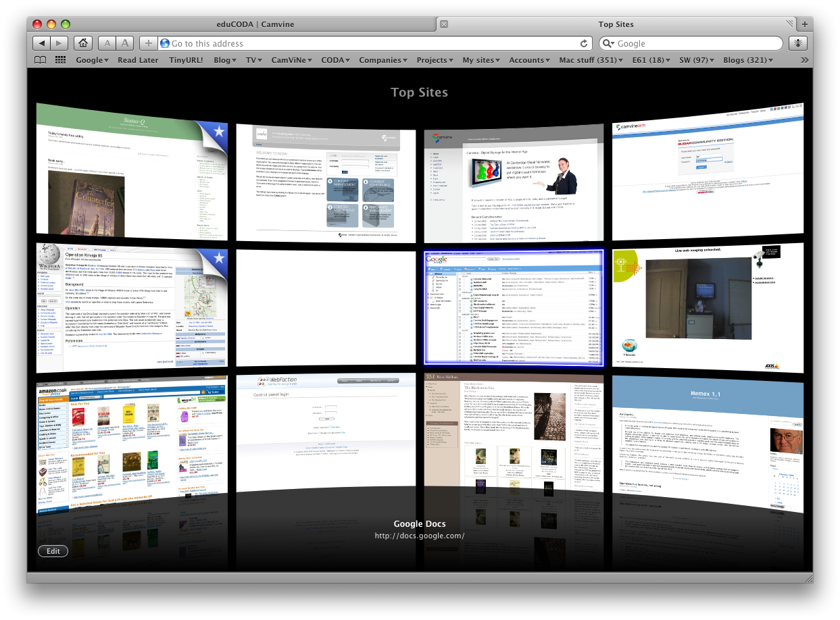
Task: Open the CamViNe bookmarks dropdown
Action: [x=291, y=60]
